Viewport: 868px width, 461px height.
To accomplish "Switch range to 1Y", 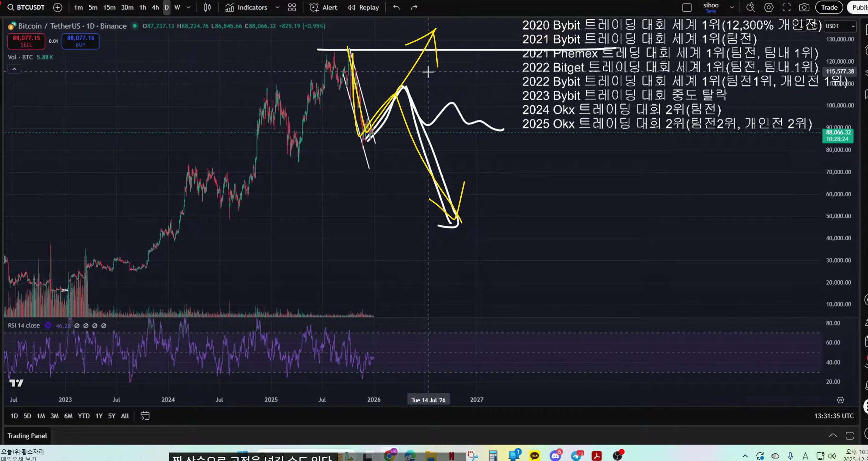I will (x=99, y=416).
